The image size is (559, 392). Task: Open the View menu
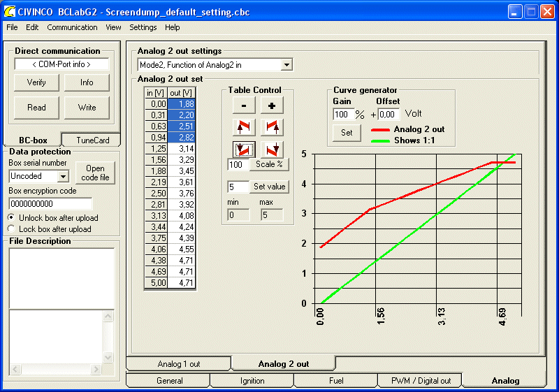(x=113, y=27)
